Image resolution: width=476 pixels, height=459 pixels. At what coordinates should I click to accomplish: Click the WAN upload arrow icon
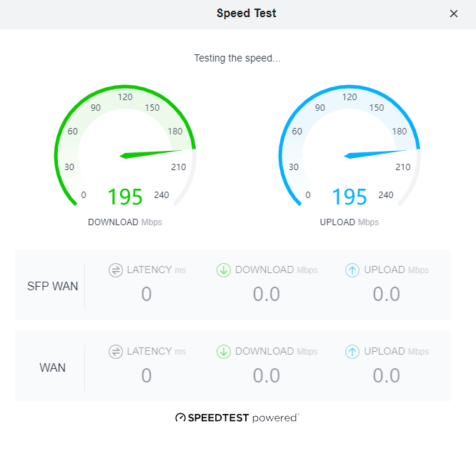[x=352, y=352]
